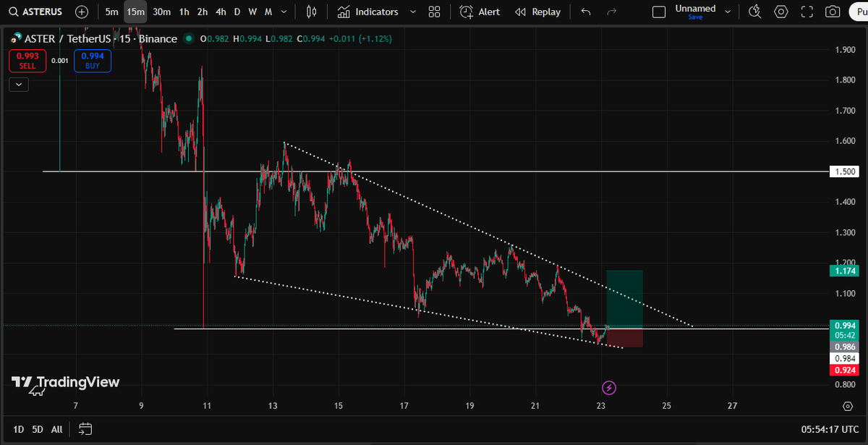Open chart settings hexagon icon
Screen dimensions: 868x445
click(781, 12)
